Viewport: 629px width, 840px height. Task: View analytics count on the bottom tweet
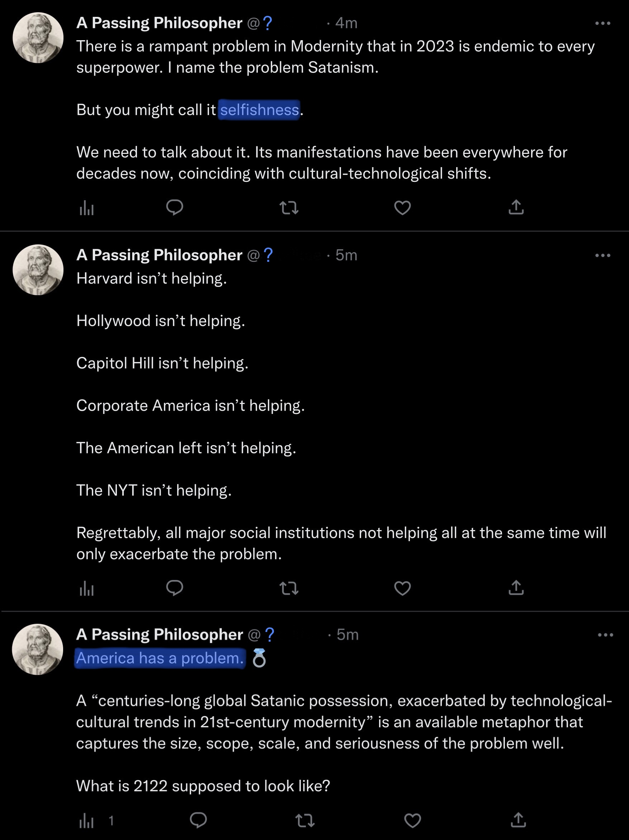(95, 821)
